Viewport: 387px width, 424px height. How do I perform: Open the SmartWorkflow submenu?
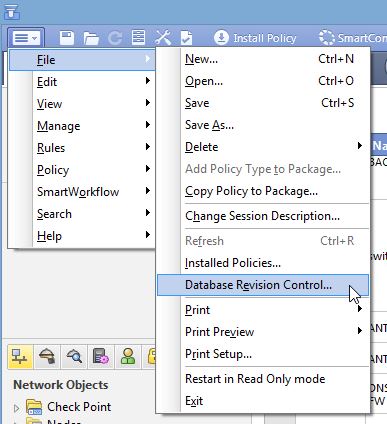[x=82, y=192]
